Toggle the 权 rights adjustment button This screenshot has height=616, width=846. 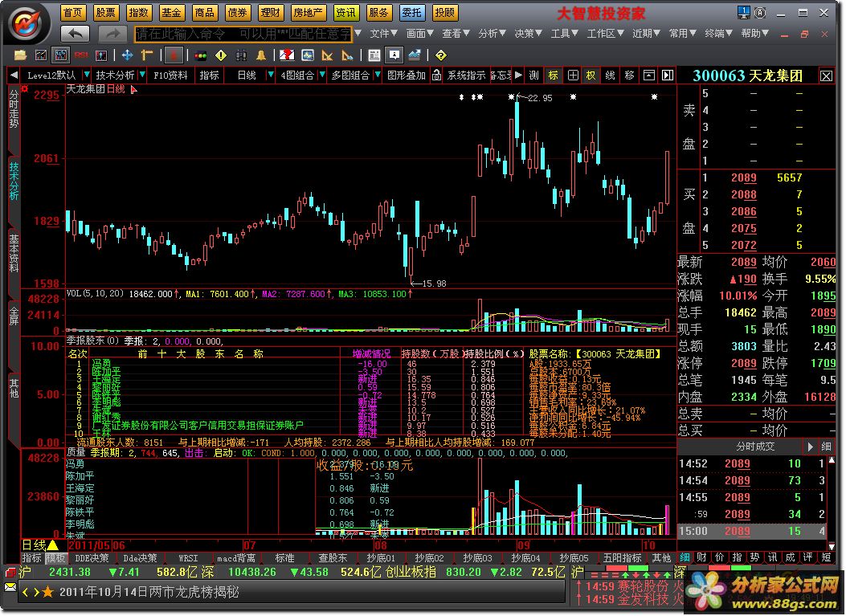click(x=591, y=75)
